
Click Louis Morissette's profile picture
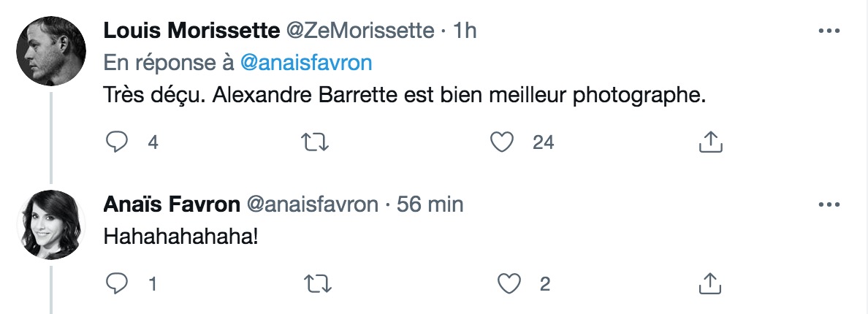(x=51, y=51)
